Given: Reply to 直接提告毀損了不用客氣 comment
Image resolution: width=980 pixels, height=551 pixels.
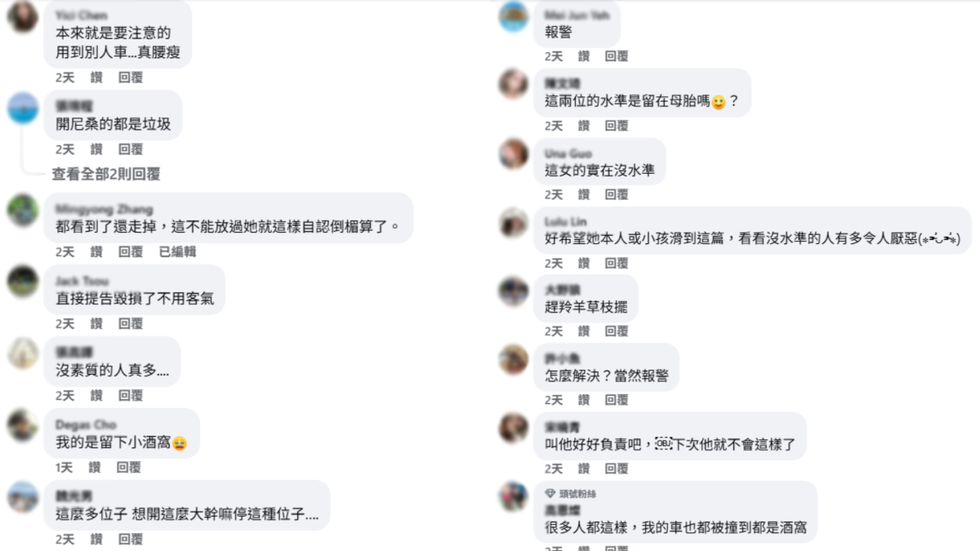Looking at the screenshot, I should click(131, 324).
